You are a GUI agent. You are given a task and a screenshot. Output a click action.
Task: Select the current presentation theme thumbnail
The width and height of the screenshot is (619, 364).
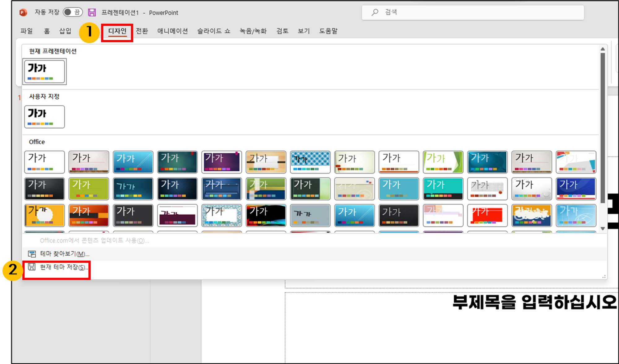coord(45,71)
